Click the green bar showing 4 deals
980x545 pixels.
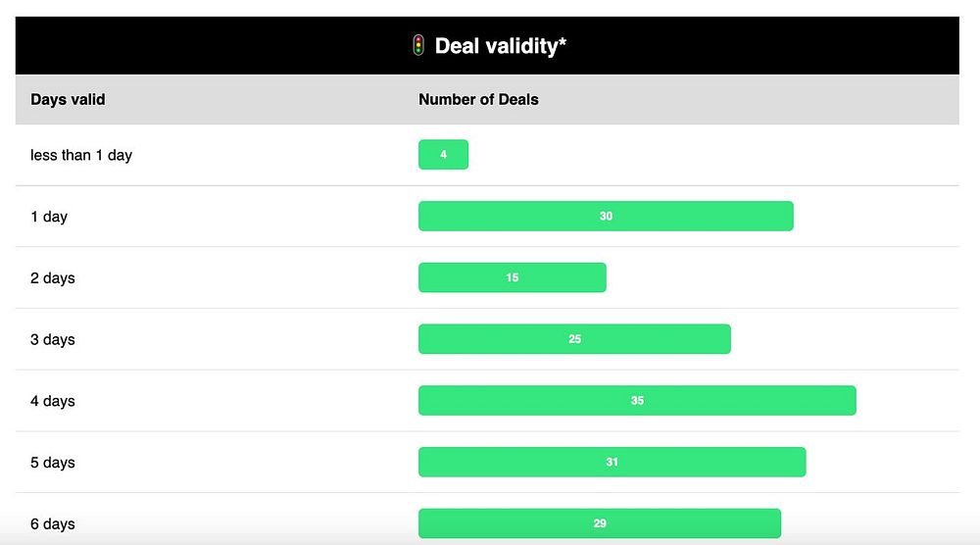[x=443, y=155]
